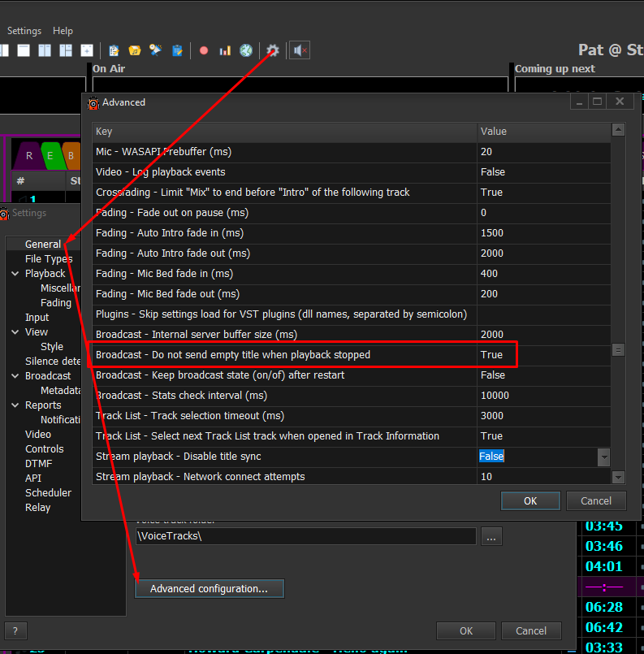Select Scheduler in the settings tree
The image size is (644, 654).
click(x=48, y=493)
